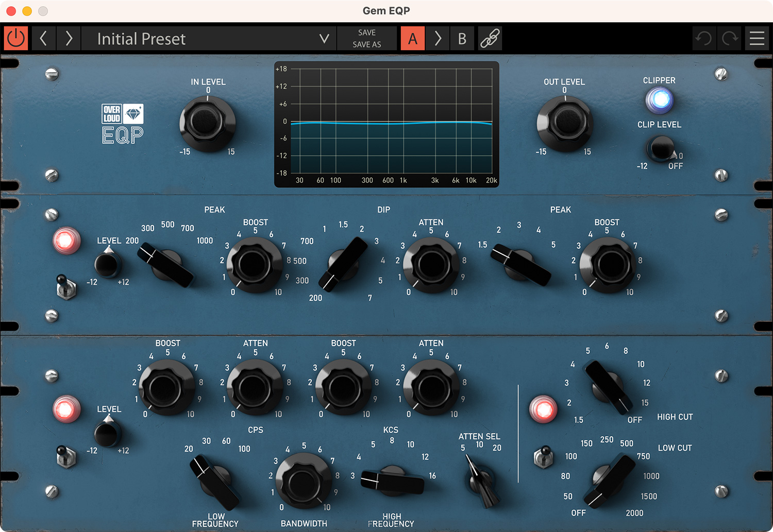The height and width of the screenshot is (532, 773).
Task: Click the undo arrow icon
Action: point(704,38)
